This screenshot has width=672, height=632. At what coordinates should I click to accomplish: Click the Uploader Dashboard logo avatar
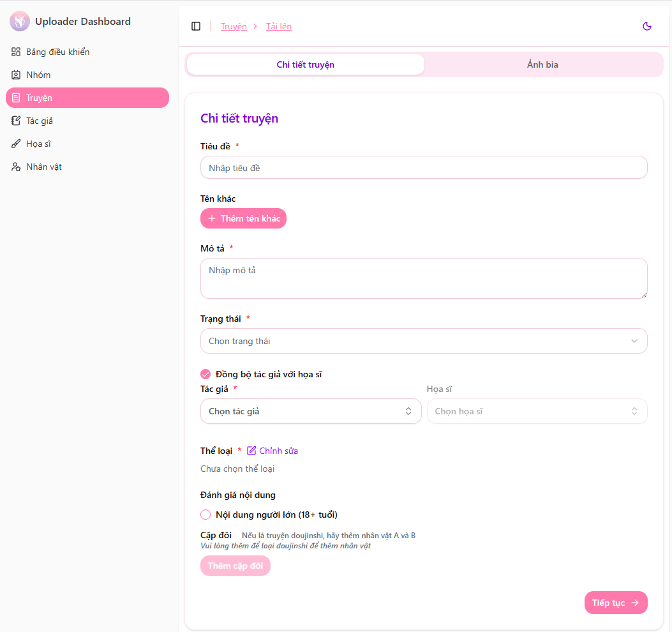[x=20, y=21]
